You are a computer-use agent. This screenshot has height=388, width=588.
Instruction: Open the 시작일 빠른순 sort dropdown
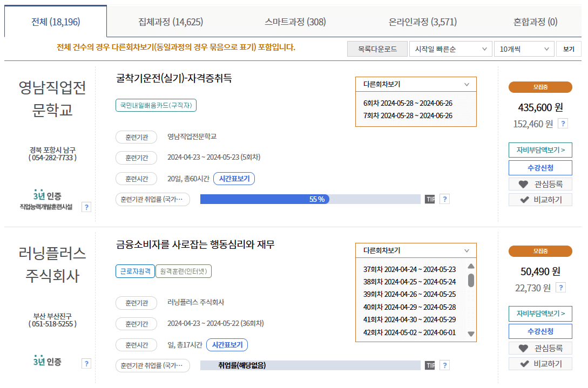pyautogui.click(x=450, y=48)
